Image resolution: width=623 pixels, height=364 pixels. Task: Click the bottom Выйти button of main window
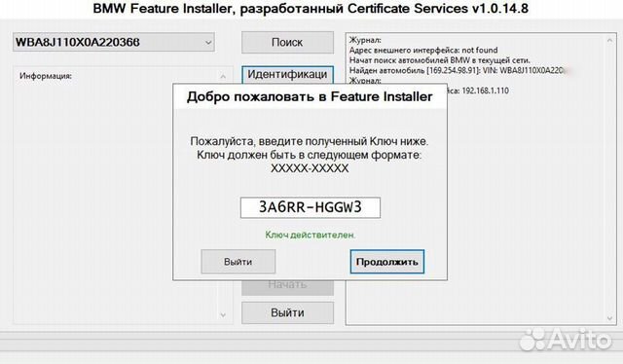[287, 312]
